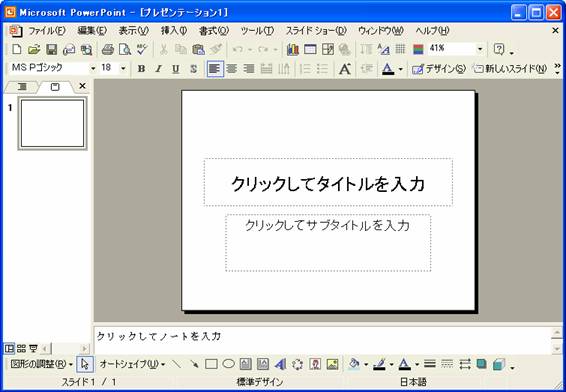The height and width of the screenshot is (392, 566).
Task: Select slide 1 thumbnail
Action: (x=52, y=123)
